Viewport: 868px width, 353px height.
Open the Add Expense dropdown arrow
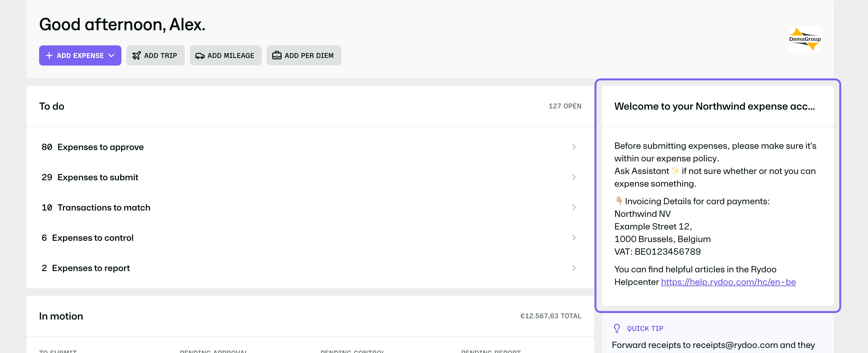click(111, 55)
